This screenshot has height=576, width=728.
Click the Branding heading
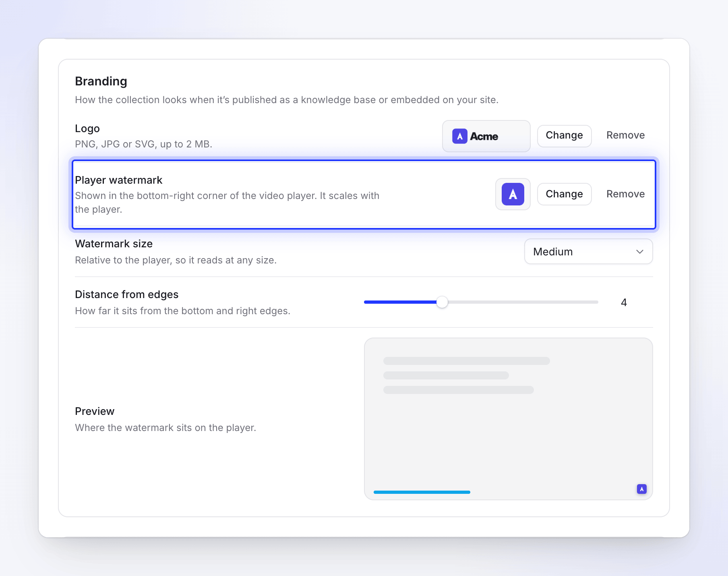101,81
